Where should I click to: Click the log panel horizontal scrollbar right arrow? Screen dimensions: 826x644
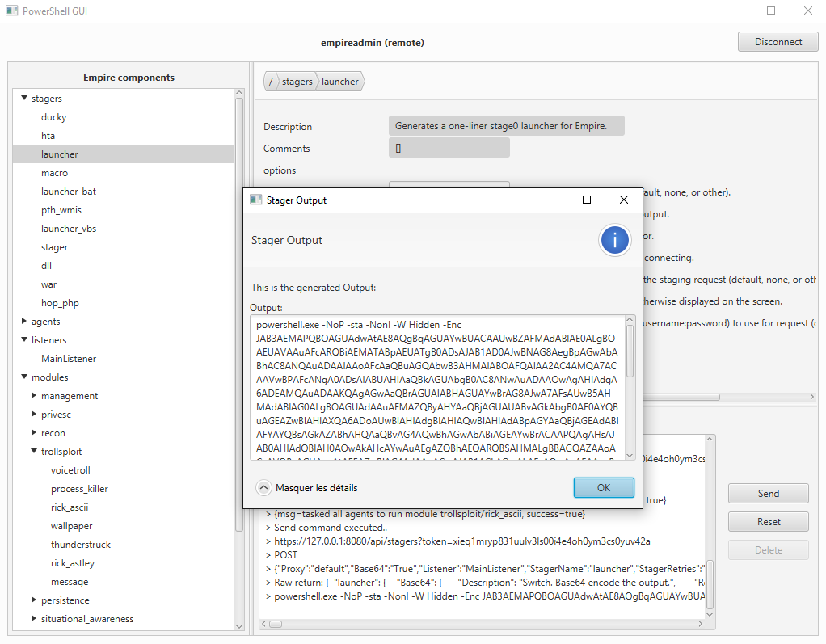[700, 624]
